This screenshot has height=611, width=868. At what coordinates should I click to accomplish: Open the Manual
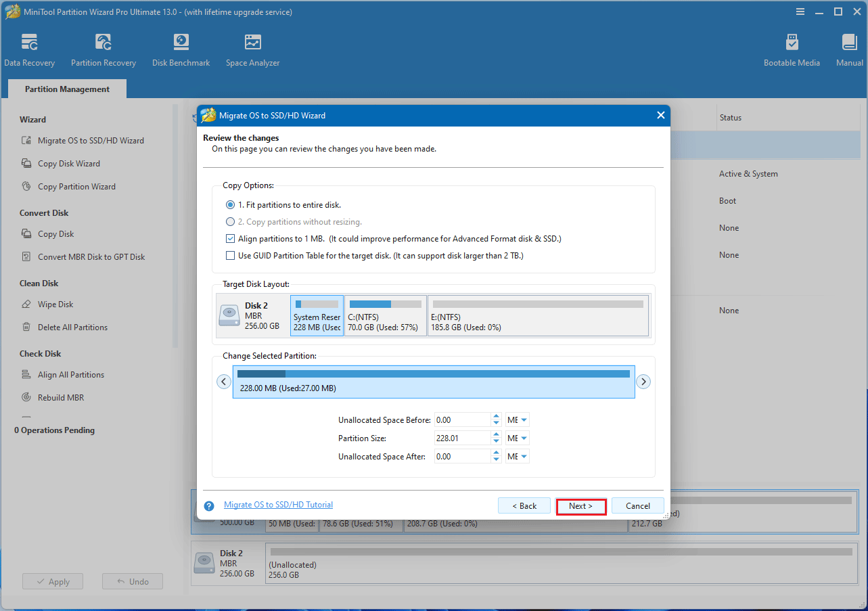coord(849,49)
